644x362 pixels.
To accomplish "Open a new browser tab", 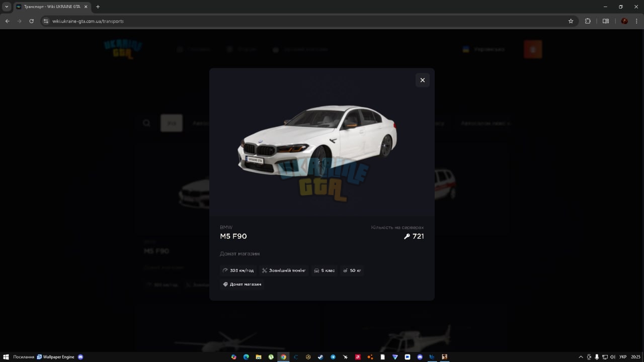I will pos(98,7).
